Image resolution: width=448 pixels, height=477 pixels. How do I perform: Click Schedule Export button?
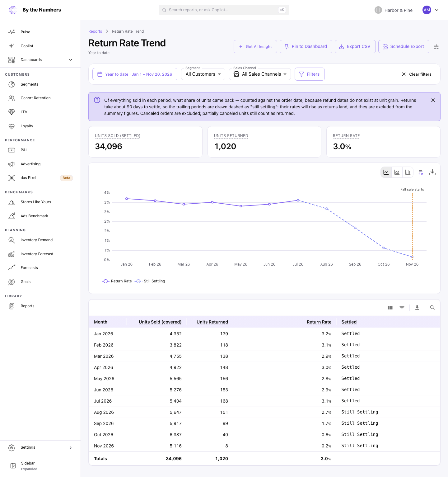404,47
